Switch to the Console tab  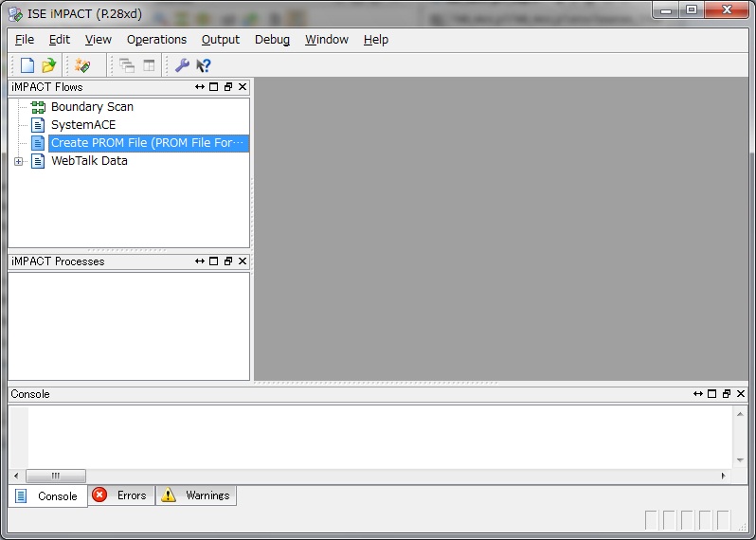[47, 496]
